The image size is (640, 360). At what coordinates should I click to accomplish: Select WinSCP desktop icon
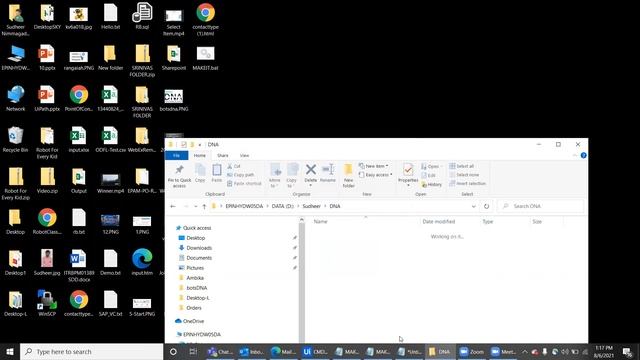coord(47,304)
